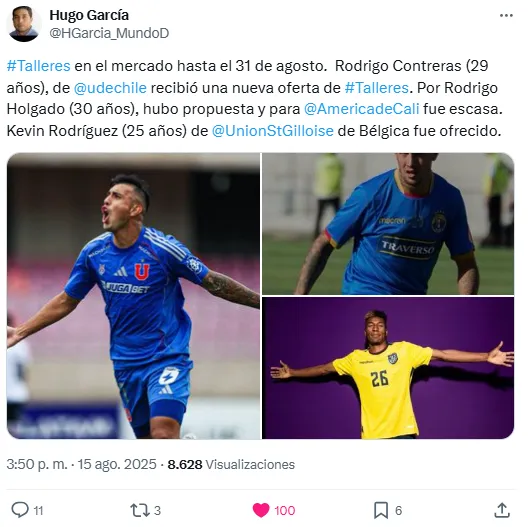Screen dimensions: 528x527
Task: Open the photo of player in blue U jersey
Action: click(134, 296)
